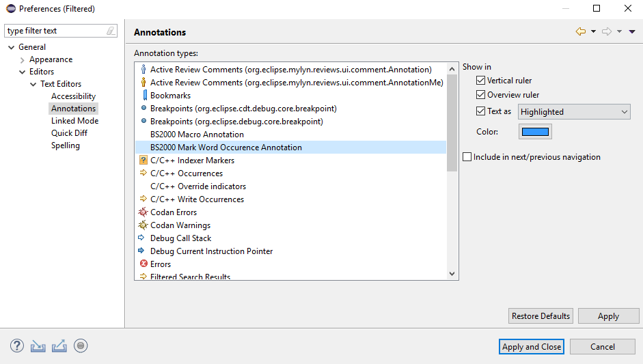
Task: Click the back navigation arrow icon
Action: (x=581, y=31)
